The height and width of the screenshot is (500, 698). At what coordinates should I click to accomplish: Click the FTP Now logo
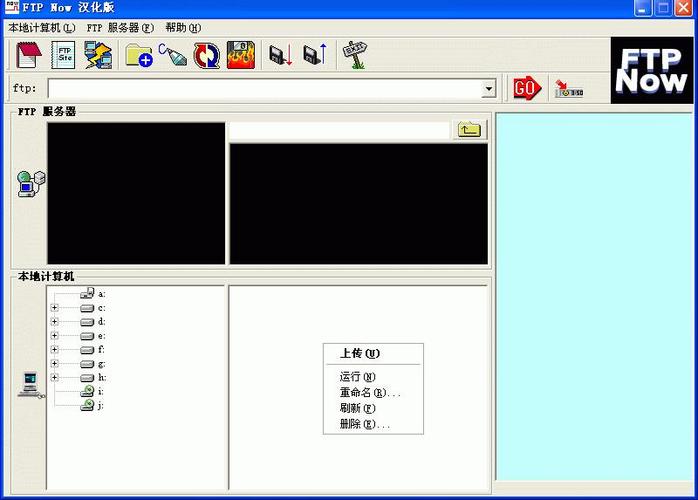click(x=652, y=70)
